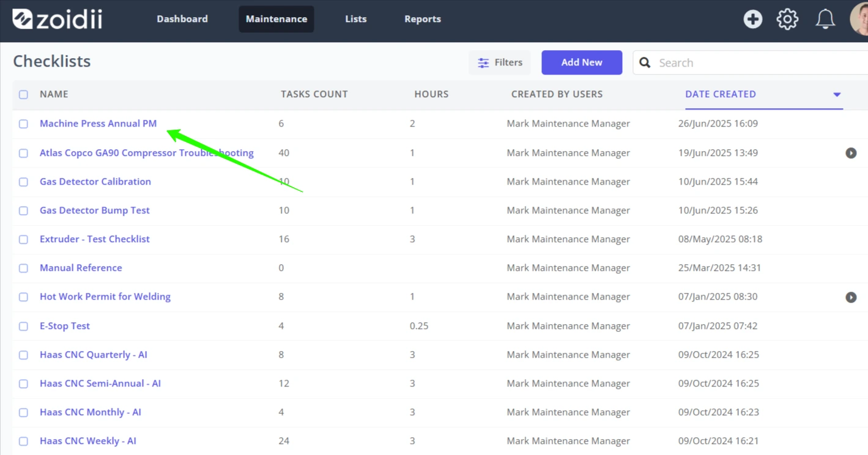Image resolution: width=868 pixels, height=455 pixels.
Task: Sort by the Name column header
Action: coord(54,94)
